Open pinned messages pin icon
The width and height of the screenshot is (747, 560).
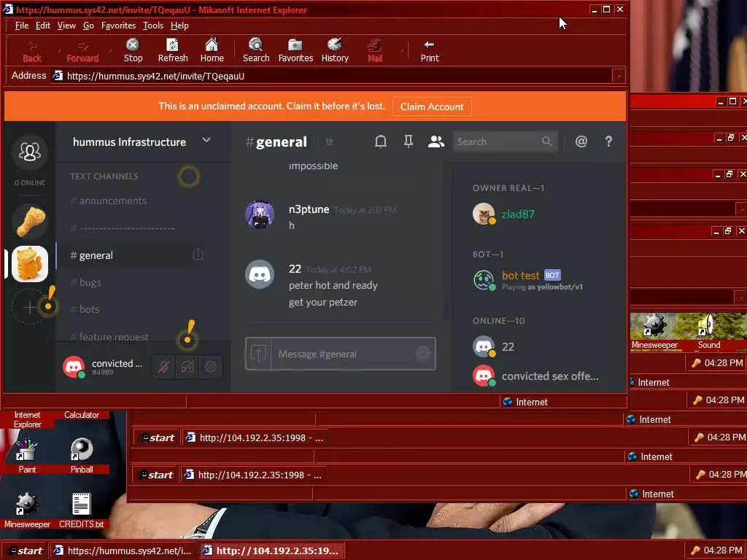click(409, 141)
